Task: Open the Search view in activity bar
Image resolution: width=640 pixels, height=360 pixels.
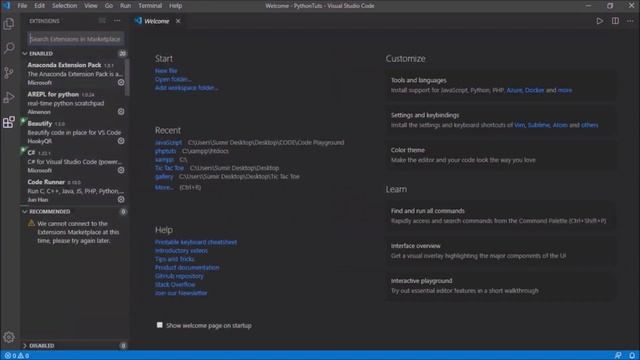Action: point(9,48)
